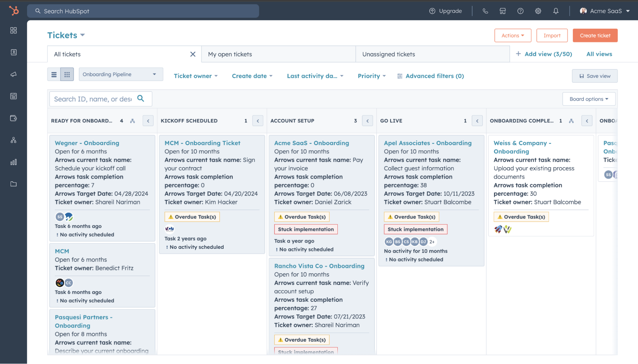This screenshot has width=638, height=364.
Task: Collapse the Go Live column
Action: [477, 121]
